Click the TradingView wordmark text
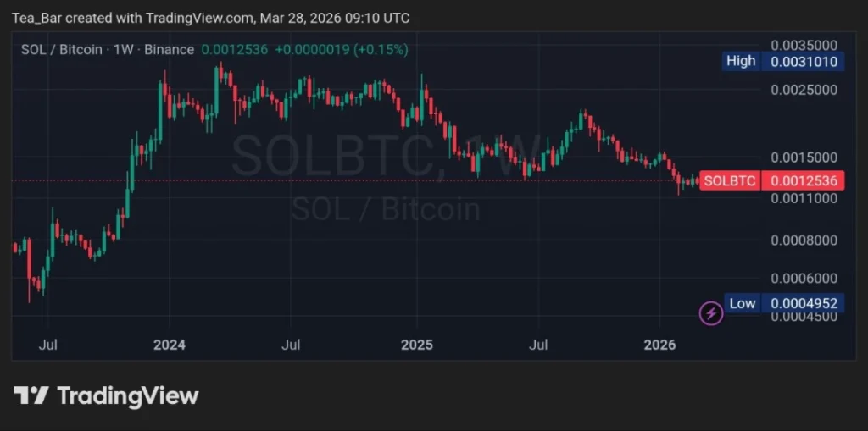 click(127, 395)
